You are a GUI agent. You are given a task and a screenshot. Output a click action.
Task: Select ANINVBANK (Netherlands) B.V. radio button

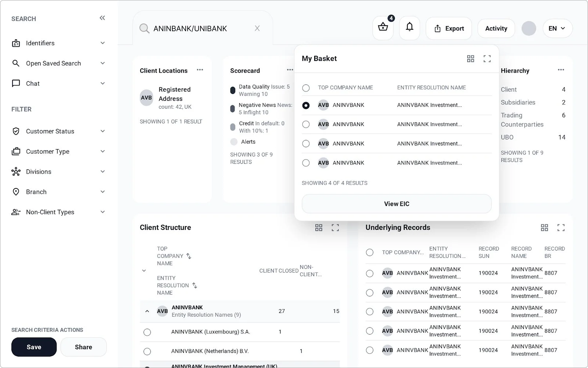tap(147, 351)
